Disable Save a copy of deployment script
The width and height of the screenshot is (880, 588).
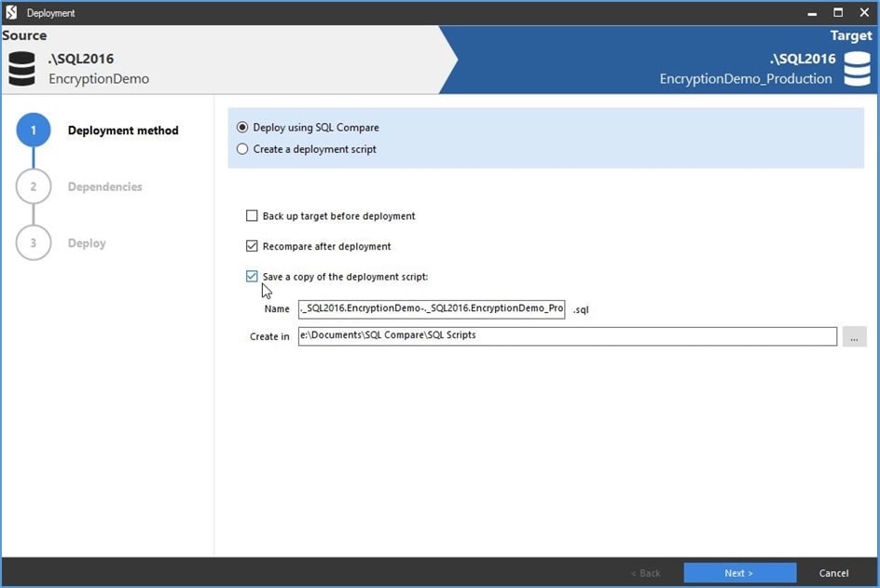pos(252,277)
